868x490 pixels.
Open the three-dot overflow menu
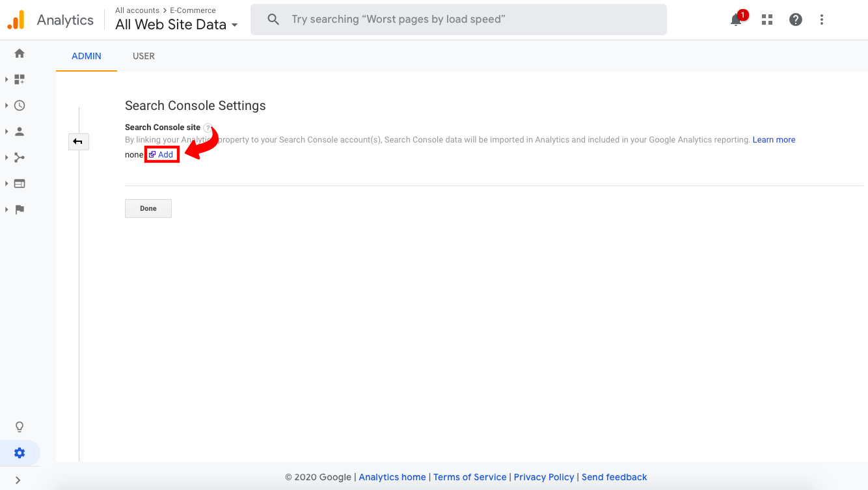(822, 20)
